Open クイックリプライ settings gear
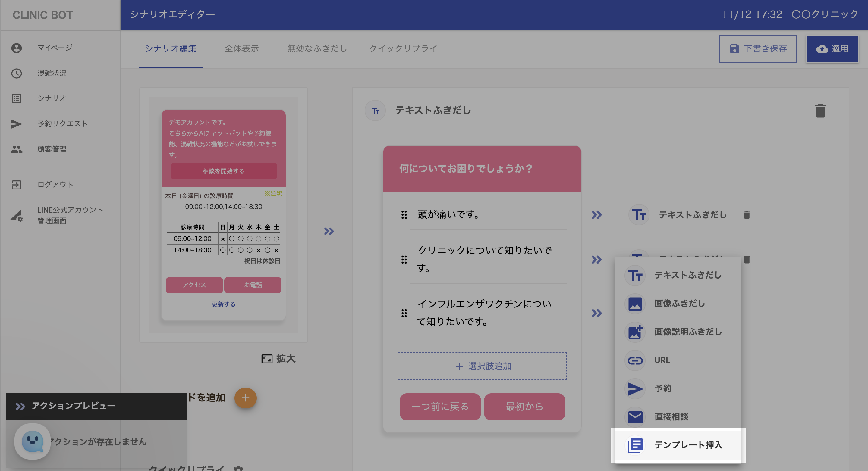 [x=238, y=468]
